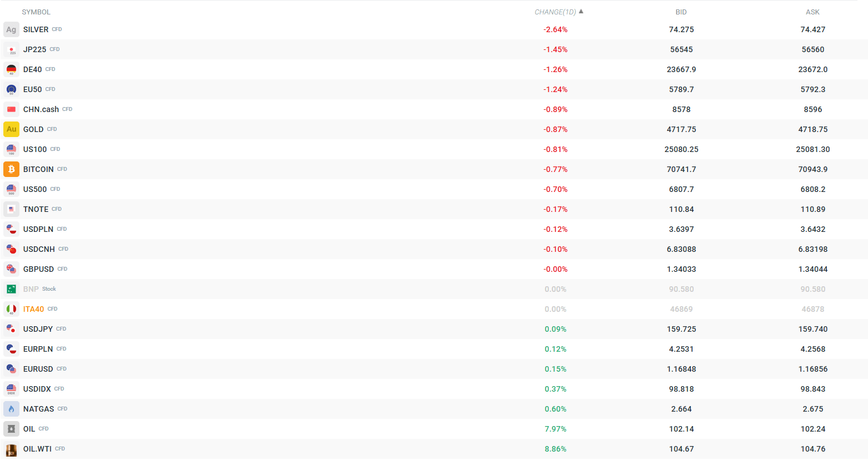Click the ITA40 Italian flag icon
This screenshot has height=471, width=868.
click(11, 309)
